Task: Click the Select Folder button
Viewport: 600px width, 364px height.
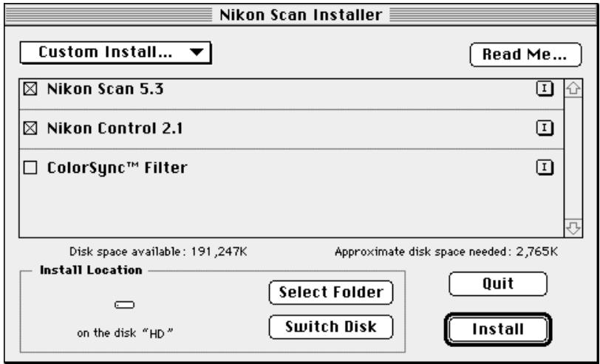Action: click(331, 292)
